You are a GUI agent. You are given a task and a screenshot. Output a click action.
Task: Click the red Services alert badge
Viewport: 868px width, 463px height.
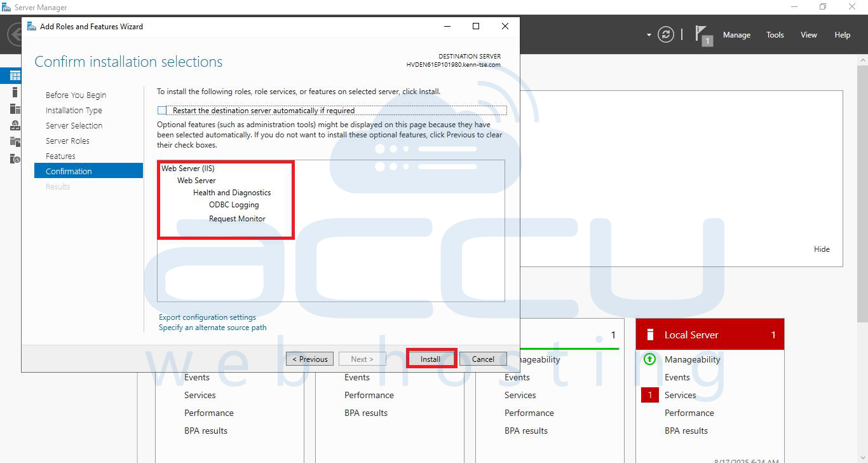[x=649, y=395]
